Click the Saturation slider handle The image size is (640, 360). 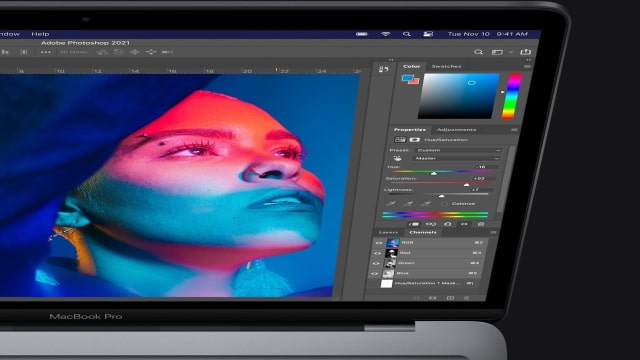pos(467,185)
